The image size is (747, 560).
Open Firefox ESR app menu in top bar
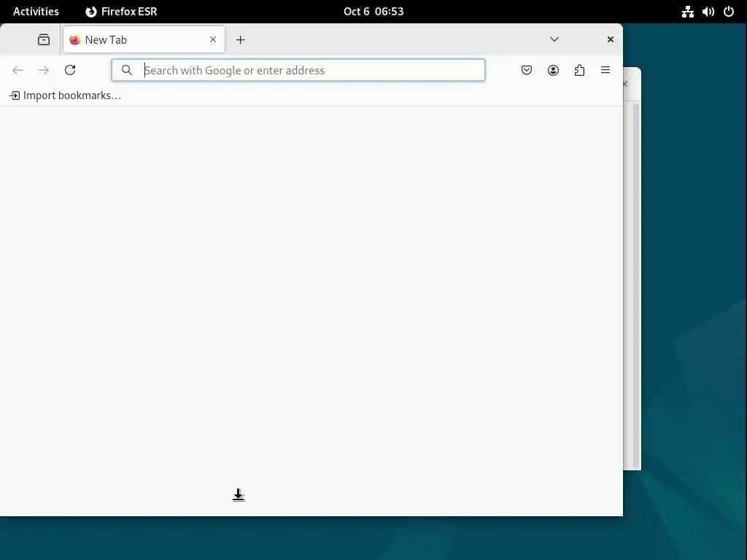(121, 12)
